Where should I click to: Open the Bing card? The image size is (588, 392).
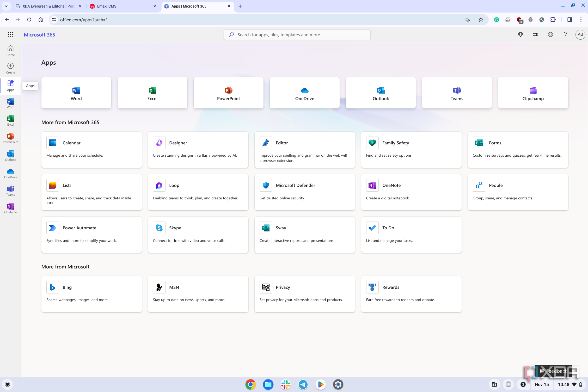click(91, 294)
